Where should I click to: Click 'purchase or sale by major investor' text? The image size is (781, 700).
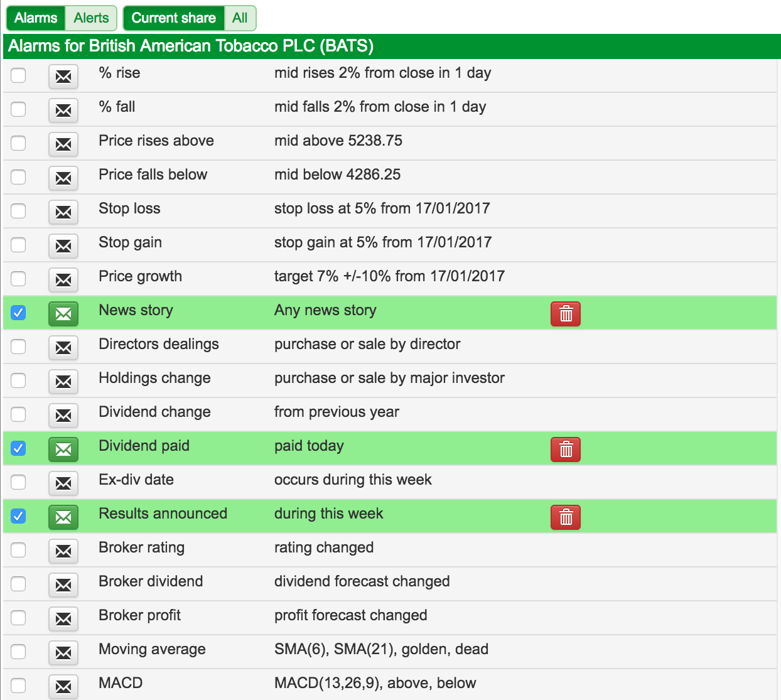click(389, 378)
